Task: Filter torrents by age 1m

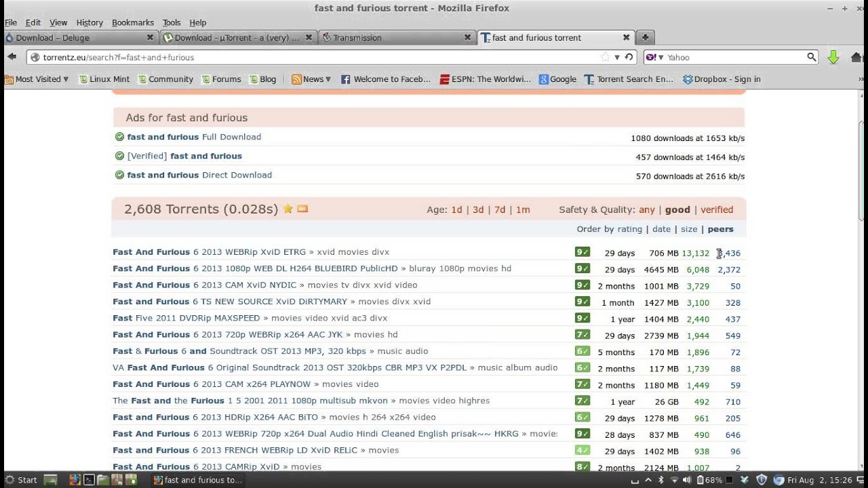Action: click(523, 210)
